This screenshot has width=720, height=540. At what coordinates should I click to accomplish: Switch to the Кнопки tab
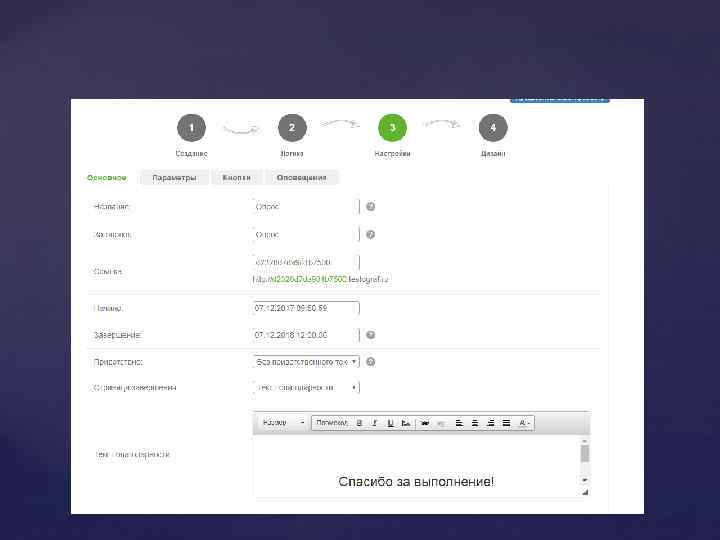pos(236,178)
